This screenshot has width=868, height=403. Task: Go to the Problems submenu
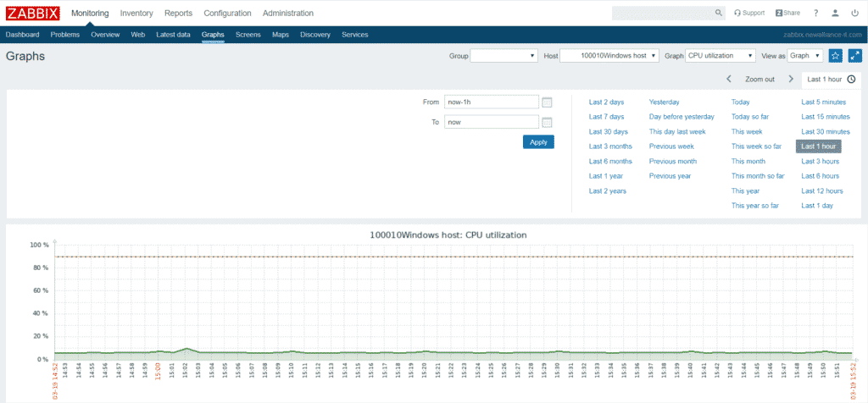coord(64,34)
